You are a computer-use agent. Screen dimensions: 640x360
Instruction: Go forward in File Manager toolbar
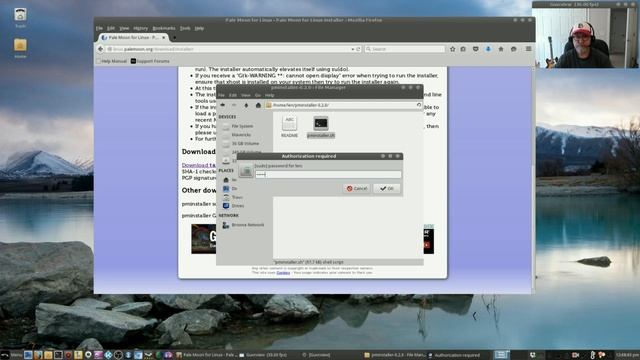(234, 105)
